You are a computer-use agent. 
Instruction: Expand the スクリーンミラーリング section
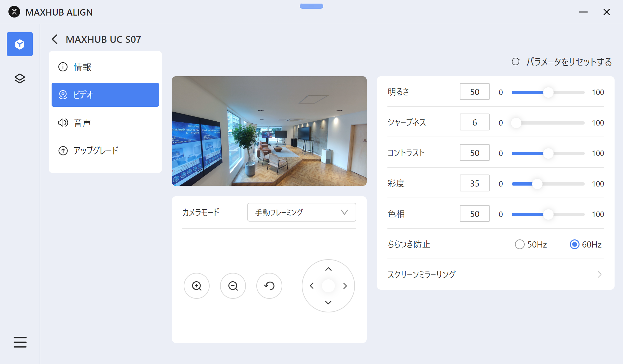click(x=495, y=274)
